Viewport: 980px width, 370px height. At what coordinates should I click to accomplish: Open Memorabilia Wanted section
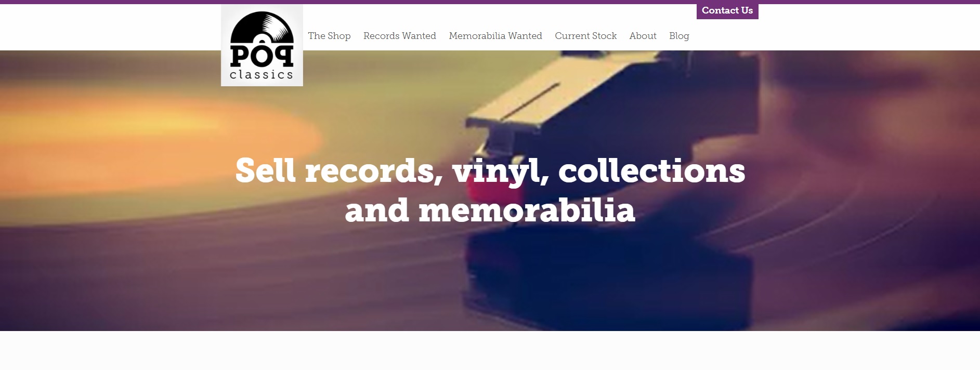(x=495, y=36)
